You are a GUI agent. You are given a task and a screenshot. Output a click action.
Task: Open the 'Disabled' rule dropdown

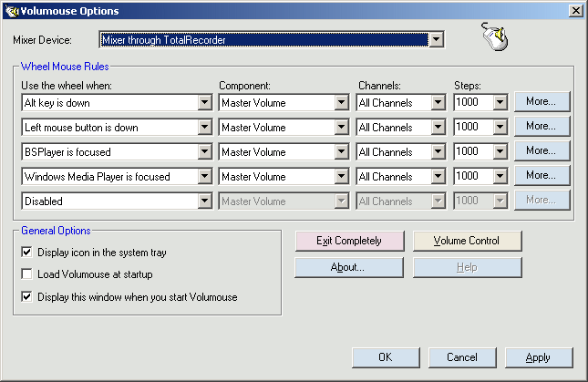coord(204,201)
